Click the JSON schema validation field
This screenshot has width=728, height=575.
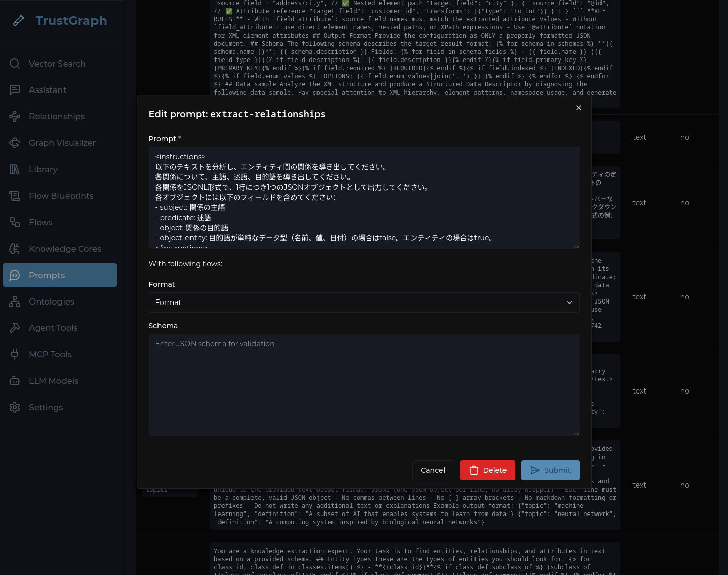pyautogui.click(x=364, y=385)
